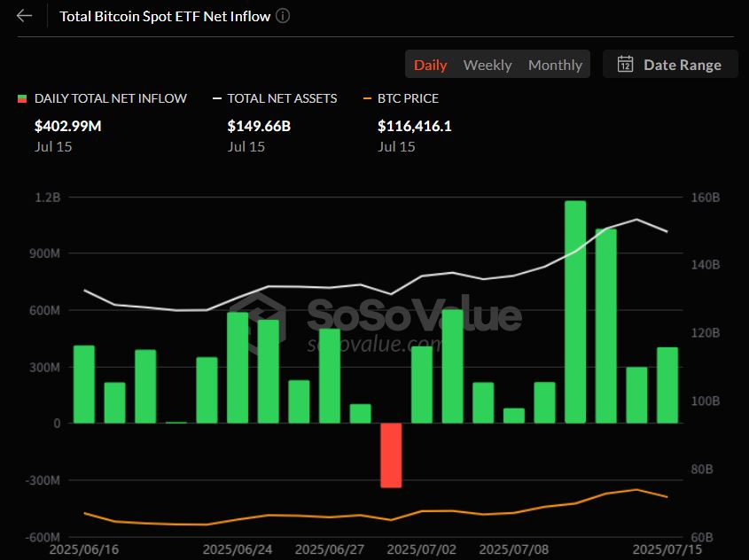Click the last green bar for Jul 15
The image size is (749, 560).
(667, 385)
